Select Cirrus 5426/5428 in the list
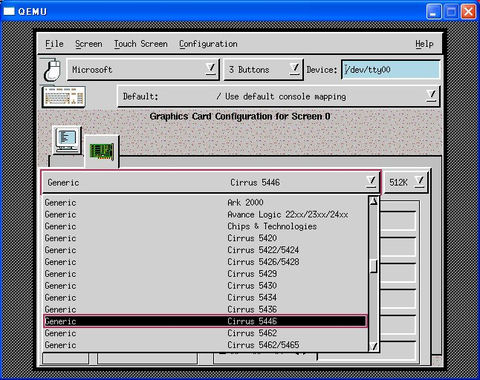The image size is (480, 380). pos(206,262)
